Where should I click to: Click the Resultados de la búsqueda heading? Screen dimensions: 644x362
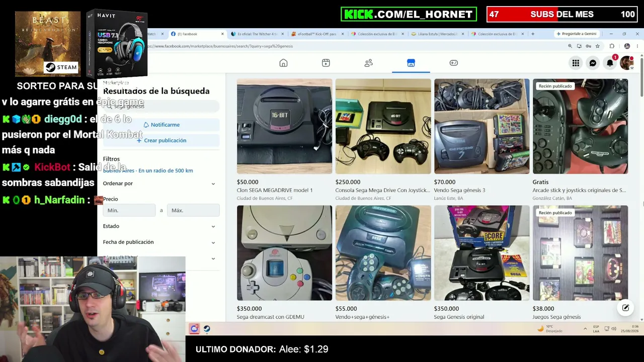tap(156, 91)
